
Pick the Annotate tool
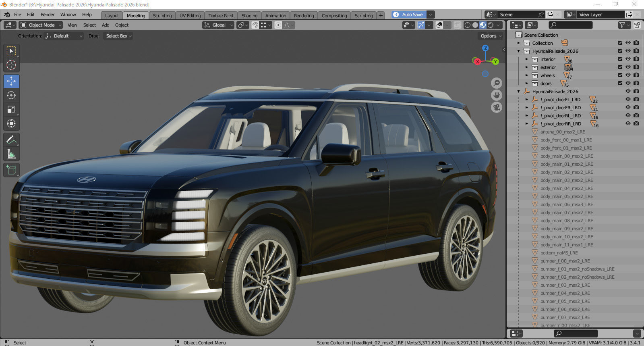coord(11,140)
